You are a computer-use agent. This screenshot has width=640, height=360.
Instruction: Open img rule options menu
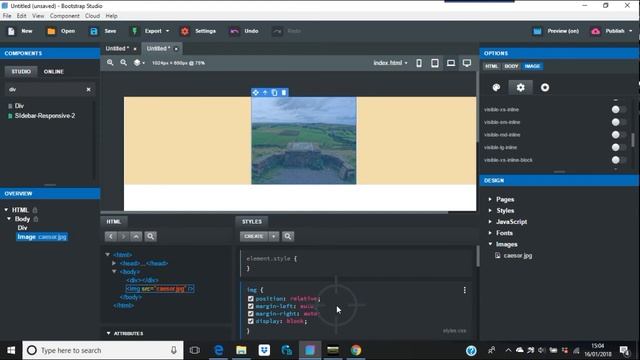tap(464, 290)
